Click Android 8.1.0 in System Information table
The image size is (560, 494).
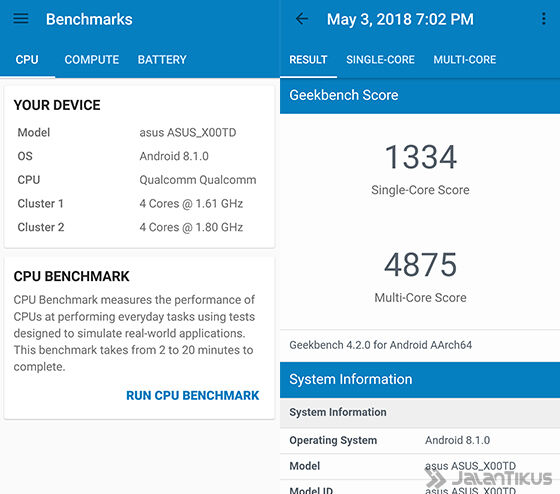[458, 440]
